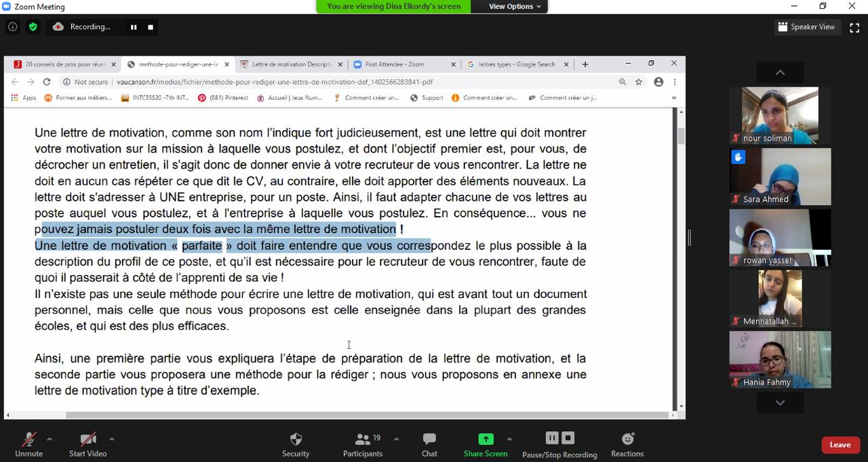Screen dimensions: 868x462
Task: Switch to Speaker View
Action: [806, 27]
